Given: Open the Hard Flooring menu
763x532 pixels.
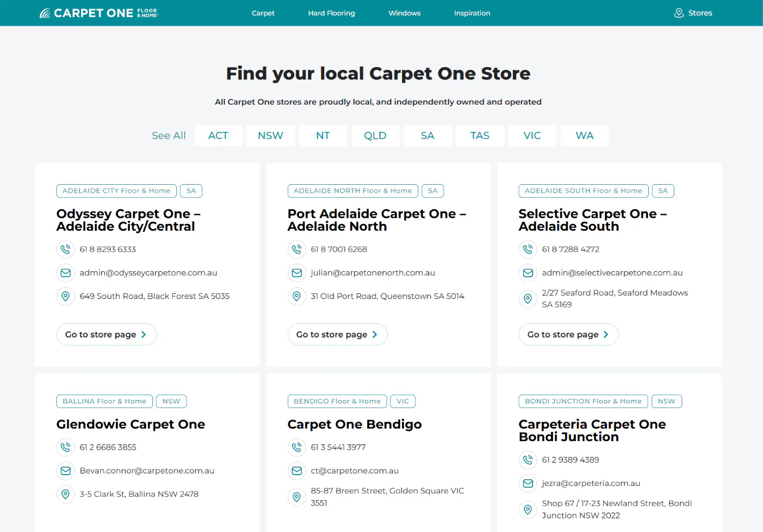Looking at the screenshot, I should coord(331,13).
